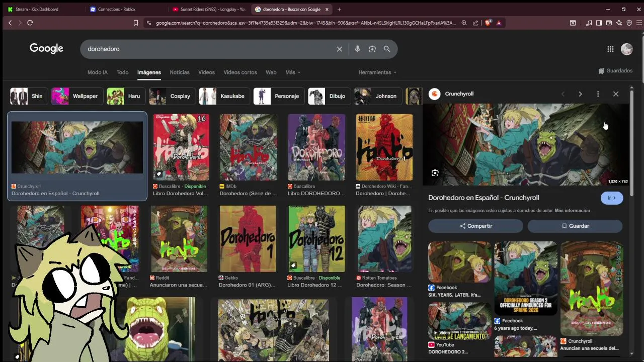Open the Brave VPN shield icon
Viewport: 644px width, 362px height.
point(629,23)
